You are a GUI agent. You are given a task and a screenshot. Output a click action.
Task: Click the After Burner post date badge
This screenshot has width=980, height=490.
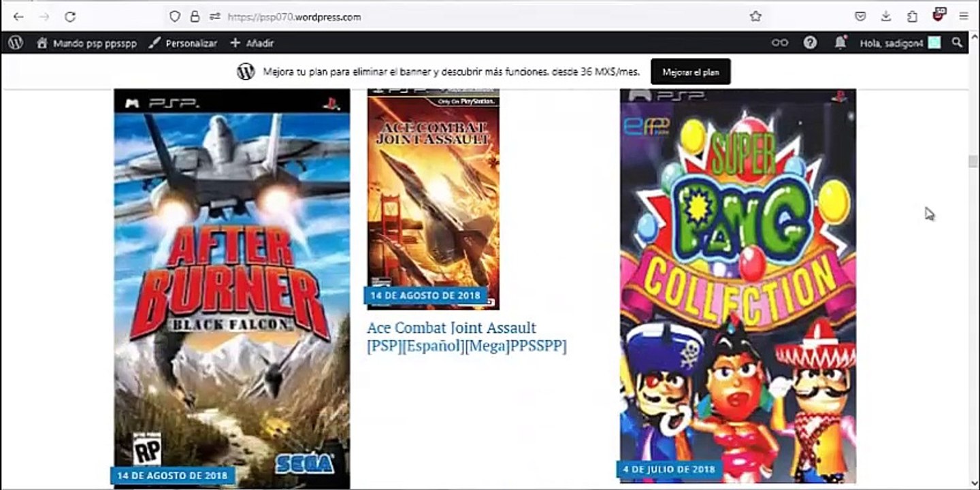click(172, 475)
